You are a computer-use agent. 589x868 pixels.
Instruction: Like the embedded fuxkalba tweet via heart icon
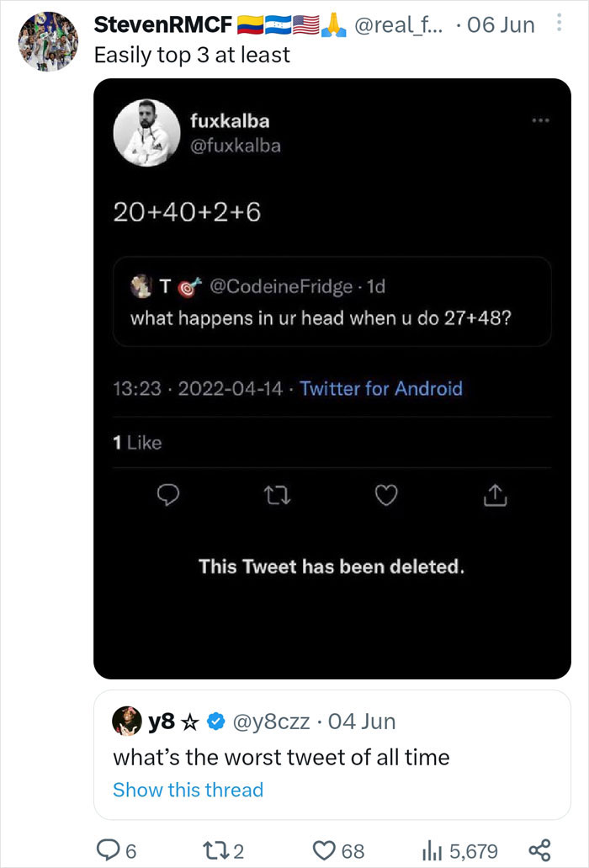click(x=386, y=495)
